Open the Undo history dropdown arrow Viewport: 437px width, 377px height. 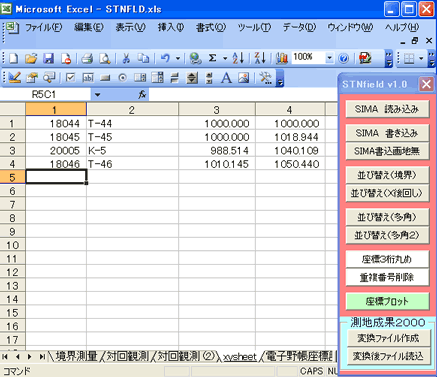pyautogui.click(x=178, y=59)
